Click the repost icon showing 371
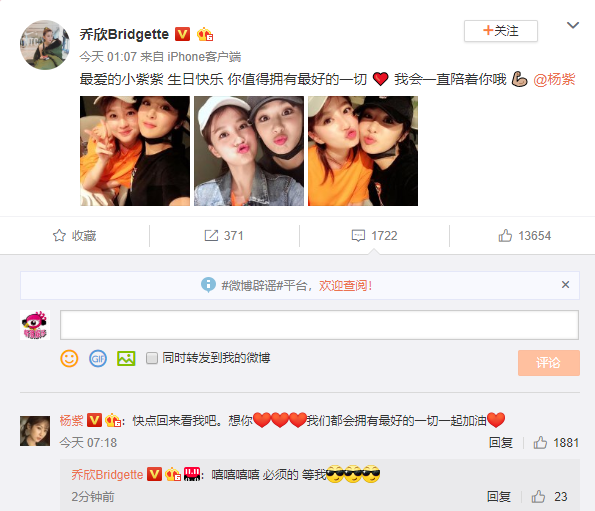 coord(211,236)
